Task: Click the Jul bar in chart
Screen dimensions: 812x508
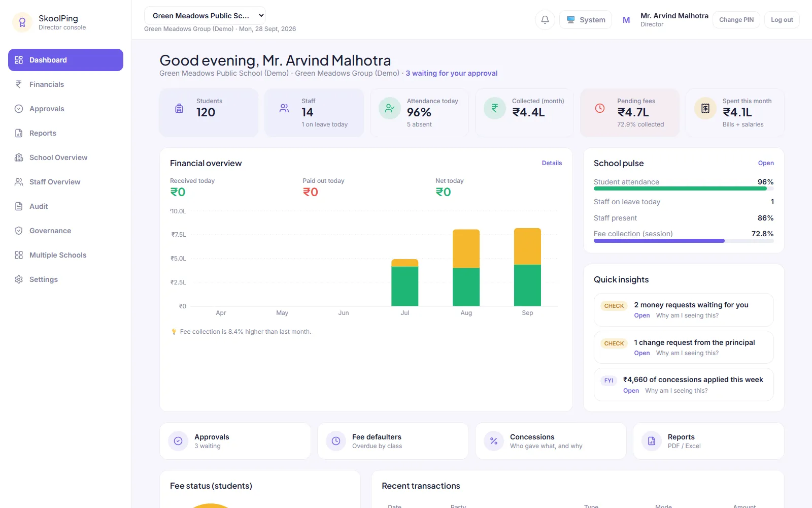Action: tap(404, 282)
